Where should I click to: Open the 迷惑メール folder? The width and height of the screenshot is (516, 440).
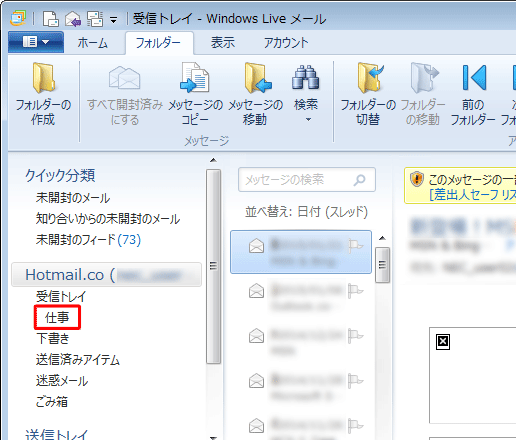pos(62,381)
